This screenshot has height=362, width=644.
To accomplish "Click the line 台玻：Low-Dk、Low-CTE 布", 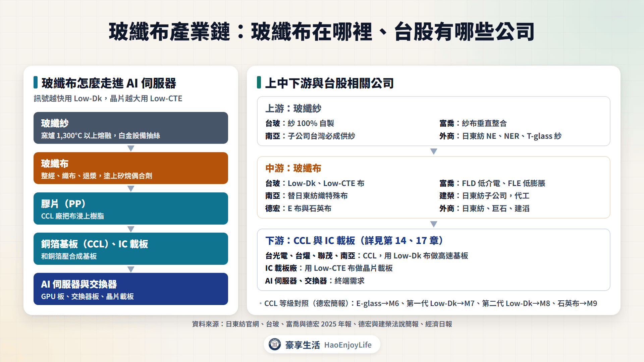I will [315, 183].
